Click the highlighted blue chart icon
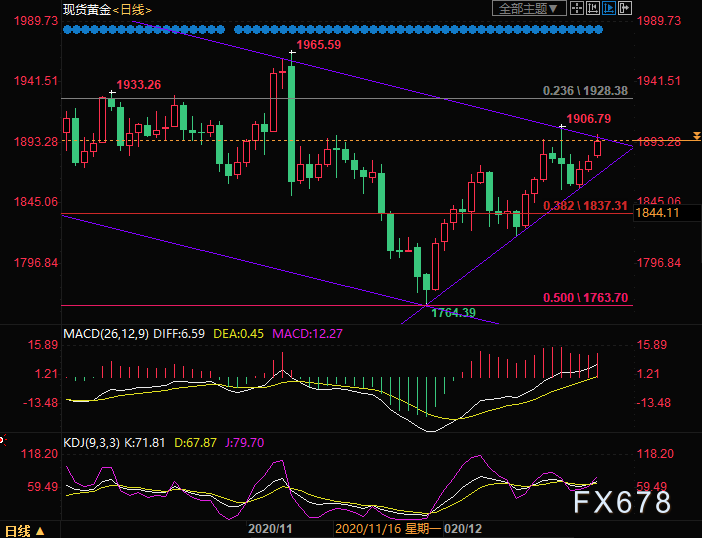Image resolution: width=702 pixels, height=538 pixels. tap(610, 9)
